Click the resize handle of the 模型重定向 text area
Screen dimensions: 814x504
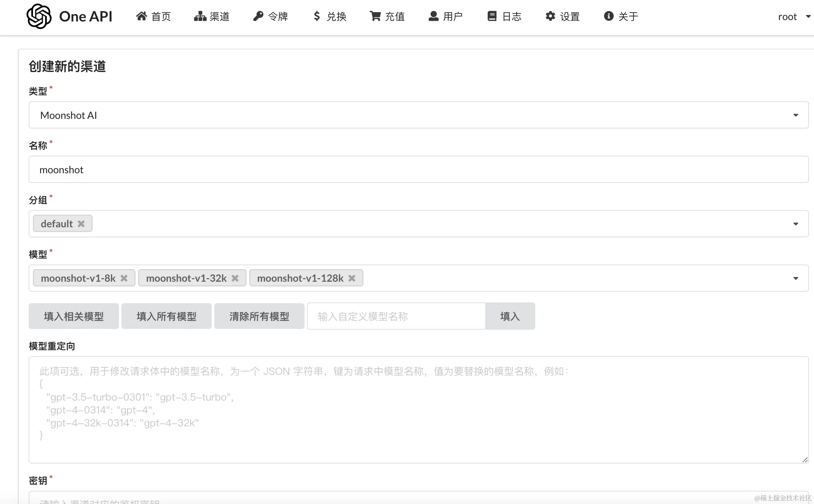click(x=805, y=460)
